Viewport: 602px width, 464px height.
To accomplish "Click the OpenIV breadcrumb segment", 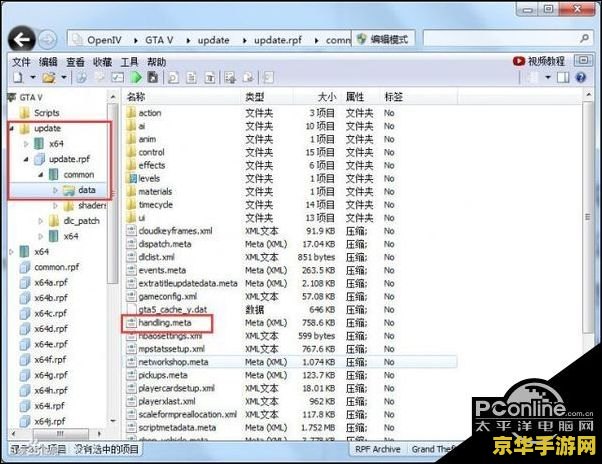I will tap(104, 40).
